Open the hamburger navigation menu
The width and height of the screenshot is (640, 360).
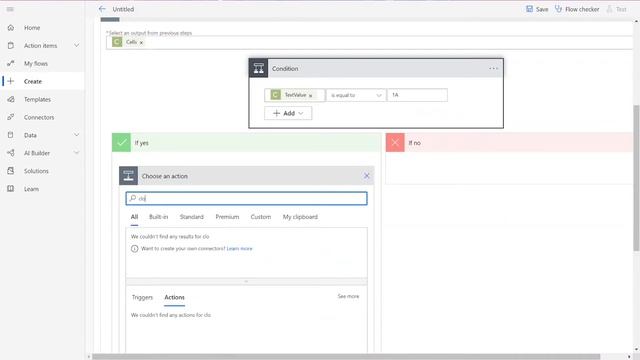pos(10,9)
